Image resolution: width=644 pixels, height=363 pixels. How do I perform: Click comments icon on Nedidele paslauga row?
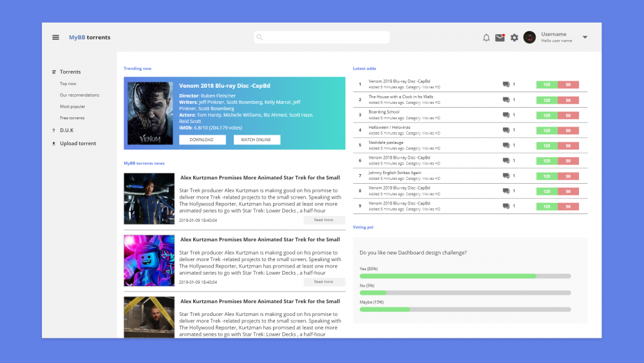[506, 146]
